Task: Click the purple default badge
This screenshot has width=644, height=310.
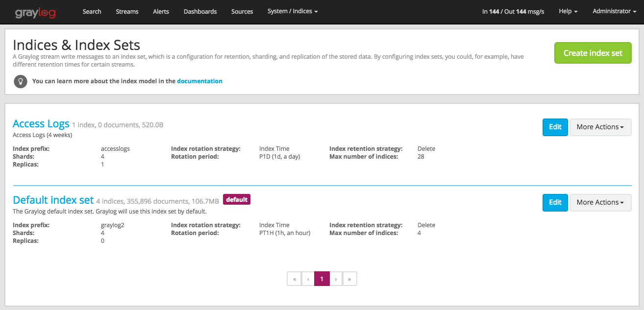Action: coord(237,199)
